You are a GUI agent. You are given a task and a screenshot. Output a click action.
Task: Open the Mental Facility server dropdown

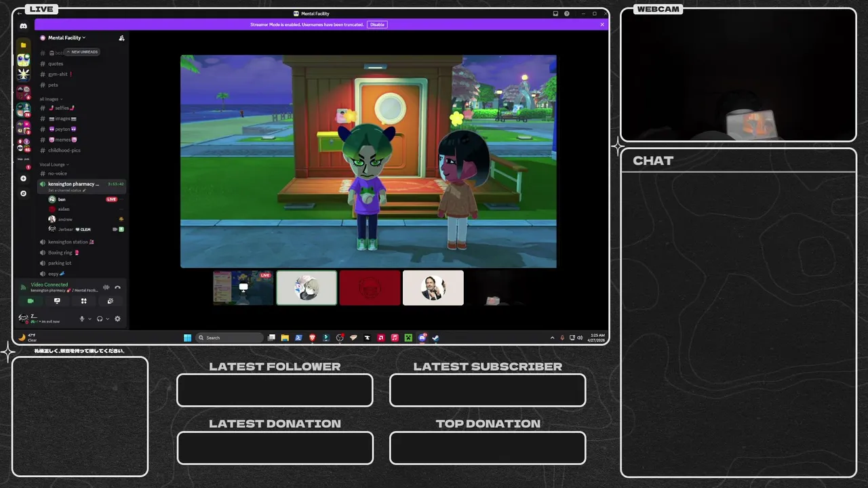pos(66,38)
